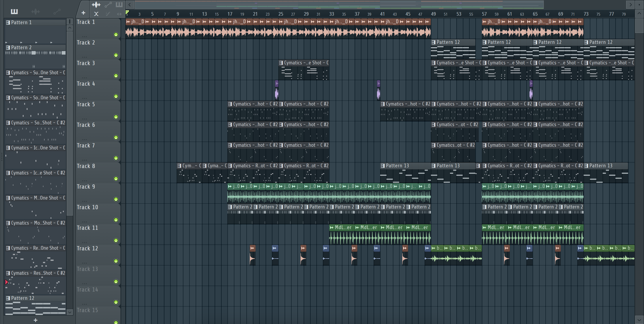Open the menu of the Cym..- C clip at bar 9 on Track 8
Screen dimensions: 644x324
[x=179, y=166]
